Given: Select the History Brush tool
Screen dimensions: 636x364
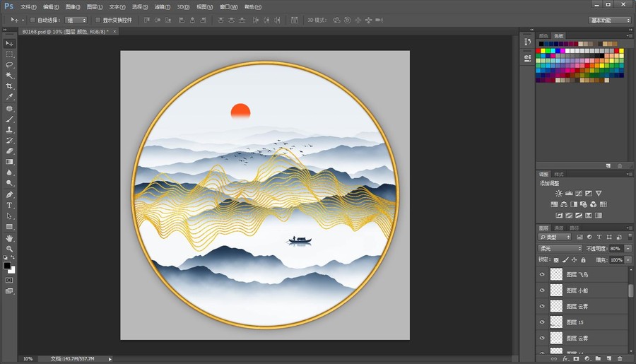Looking at the screenshot, I should 9,141.
